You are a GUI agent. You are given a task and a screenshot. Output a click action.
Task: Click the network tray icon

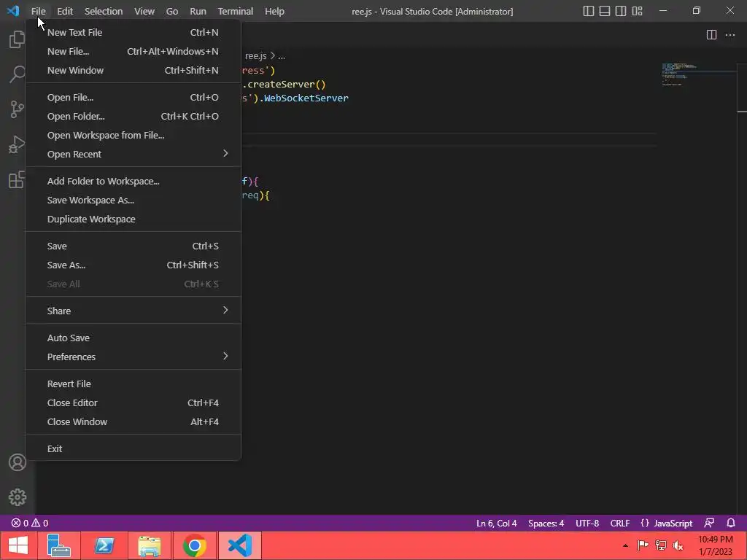coord(660,545)
